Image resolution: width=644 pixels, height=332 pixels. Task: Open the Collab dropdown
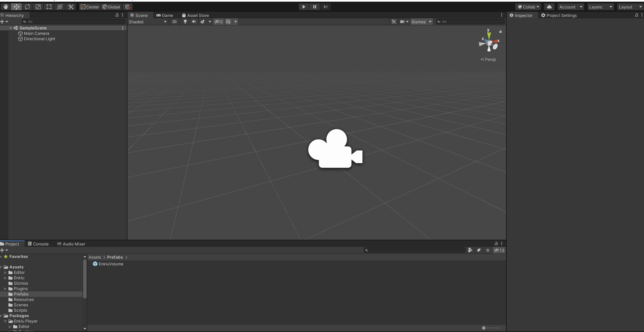528,7
